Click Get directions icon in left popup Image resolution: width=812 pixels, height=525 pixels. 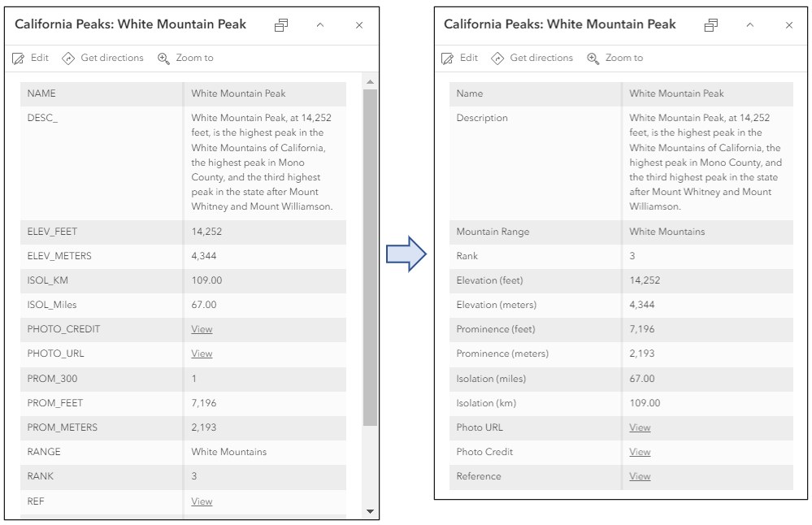pos(68,59)
